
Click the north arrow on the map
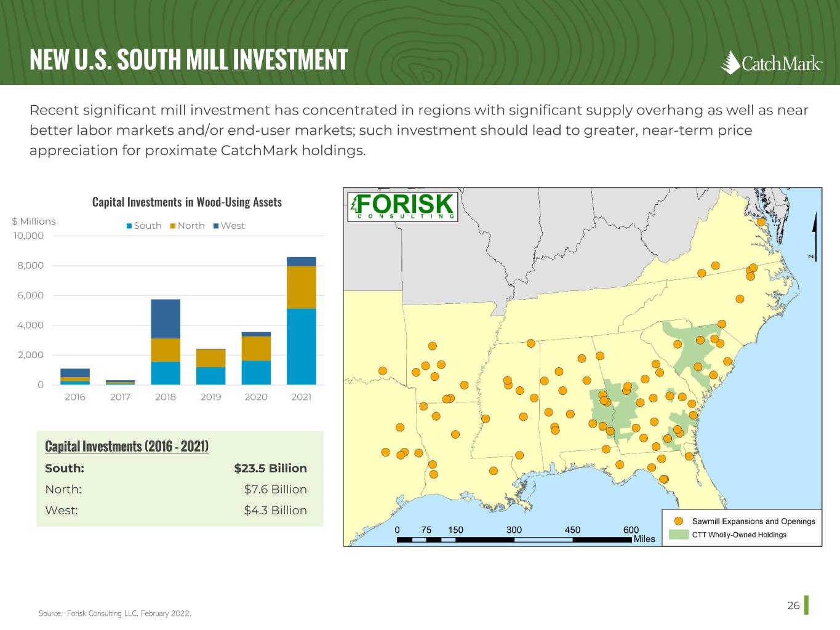click(x=814, y=237)
